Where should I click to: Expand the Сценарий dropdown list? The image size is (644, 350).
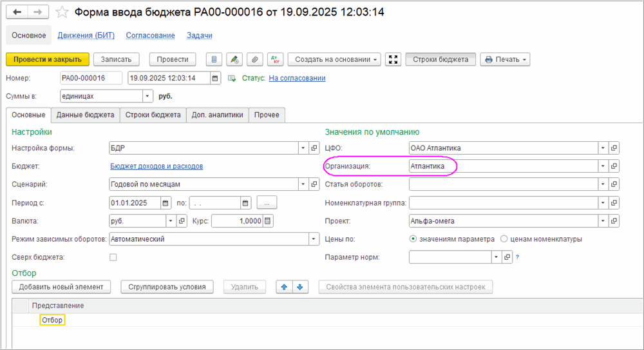coord(303,184)
